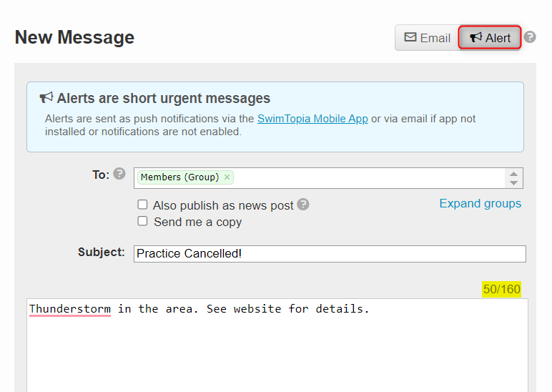Click down arrow in recipients field
This screenshot has width=552, height=392.
pos(513,183)
